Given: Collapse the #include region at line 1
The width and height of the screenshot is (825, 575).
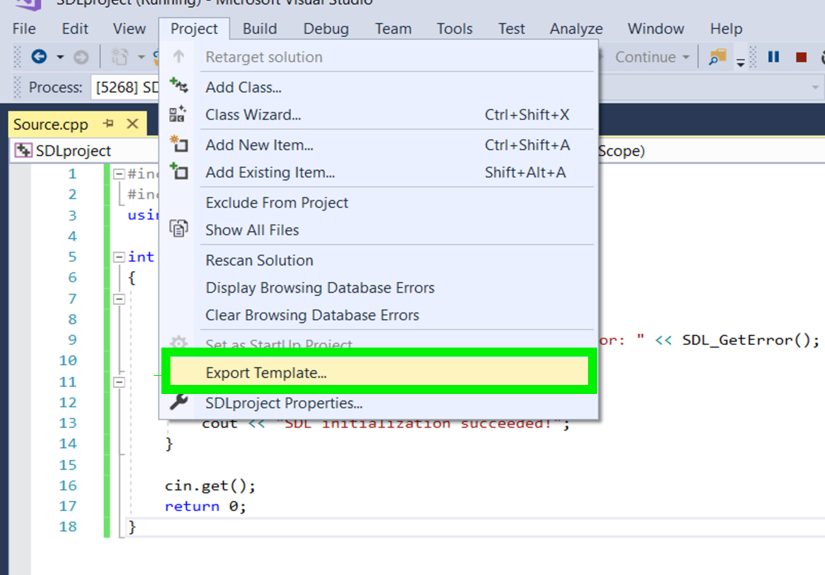Looking at the screenshot, I should (119, 174).
